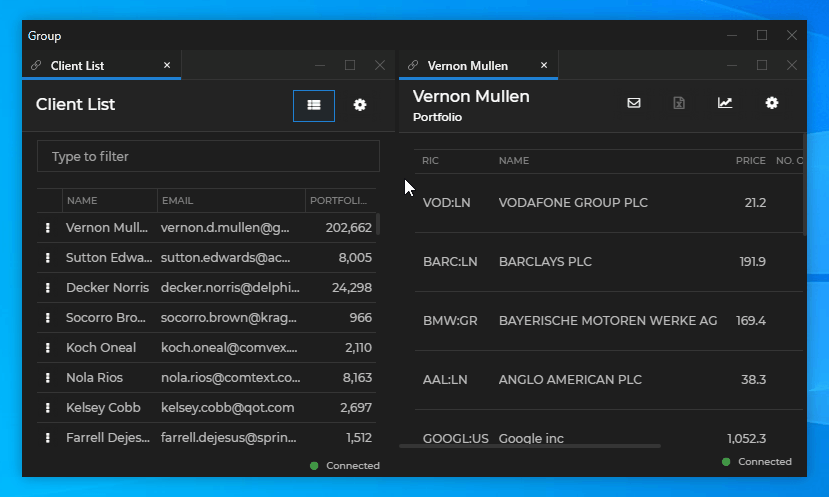Sort clients by PORTFOLIO column header
The width and height of the screenshot is (829, 497).
click(x=340, y=200)
